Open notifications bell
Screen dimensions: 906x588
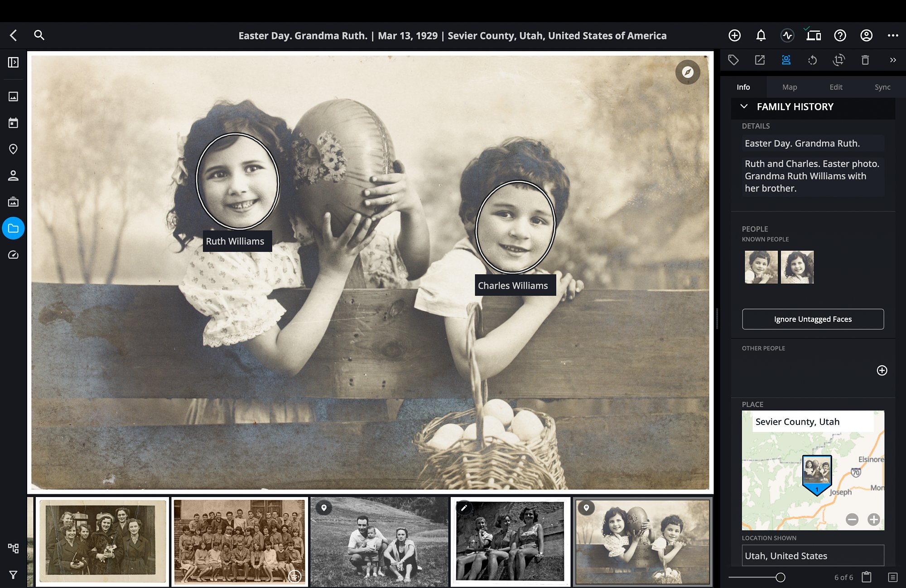761,35
